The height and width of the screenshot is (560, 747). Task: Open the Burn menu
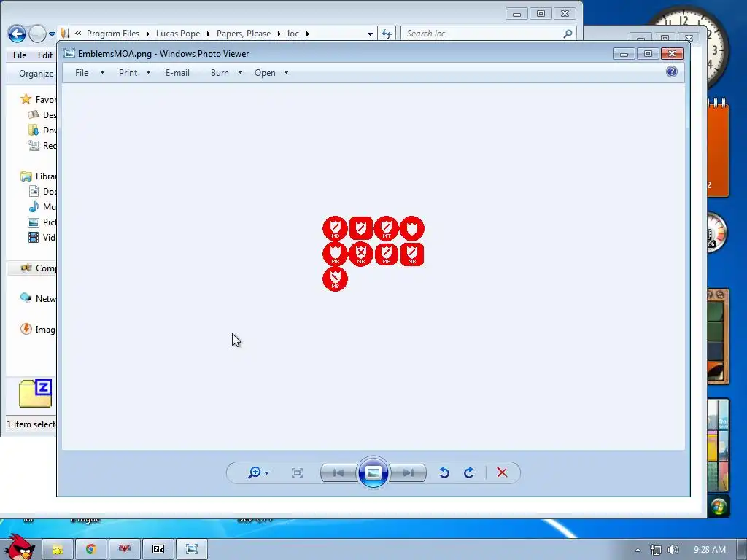pos(220,73)
